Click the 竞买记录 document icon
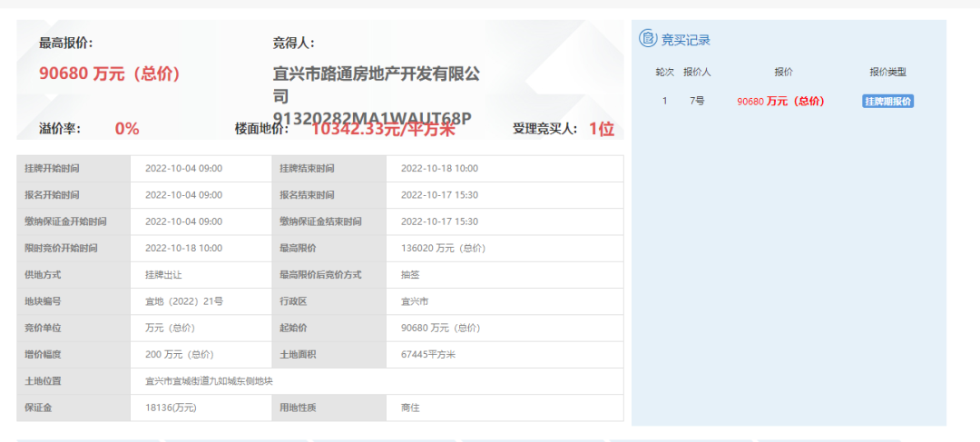This screenshot has width=980, height=442. [x=648, y=39]
